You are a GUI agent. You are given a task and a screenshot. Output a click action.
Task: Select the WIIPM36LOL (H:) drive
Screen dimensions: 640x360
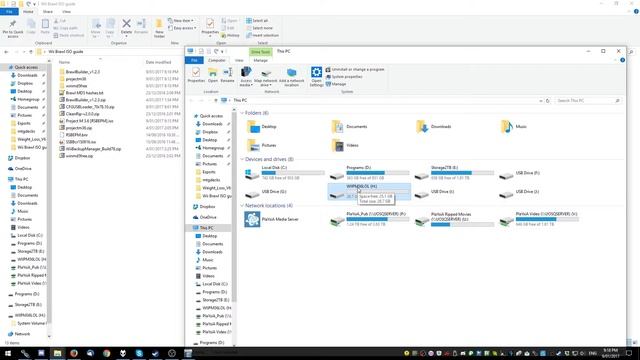(x=369, y=191)
